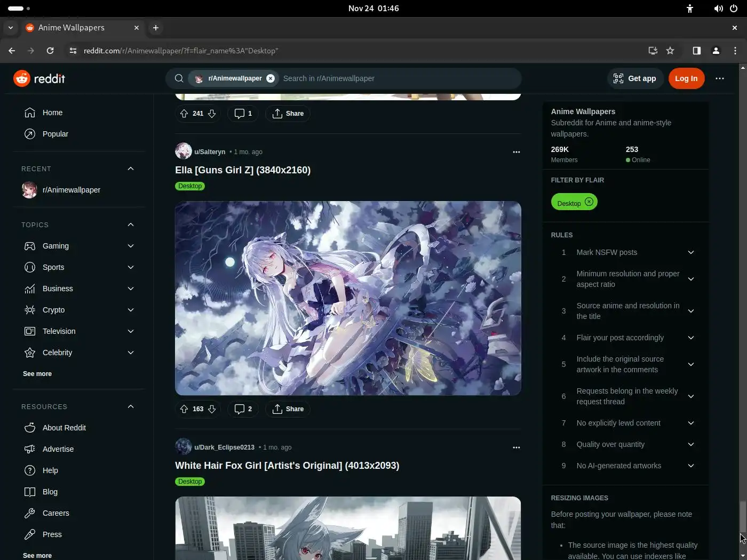Share the post with 241 votes
The width and height of the screenshot is (747, 560).
pos(288,114)
